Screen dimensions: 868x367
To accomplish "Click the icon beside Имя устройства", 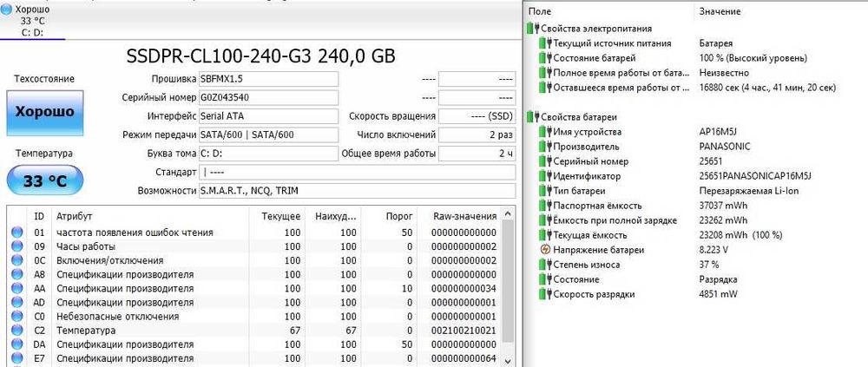I will point(546,132).
